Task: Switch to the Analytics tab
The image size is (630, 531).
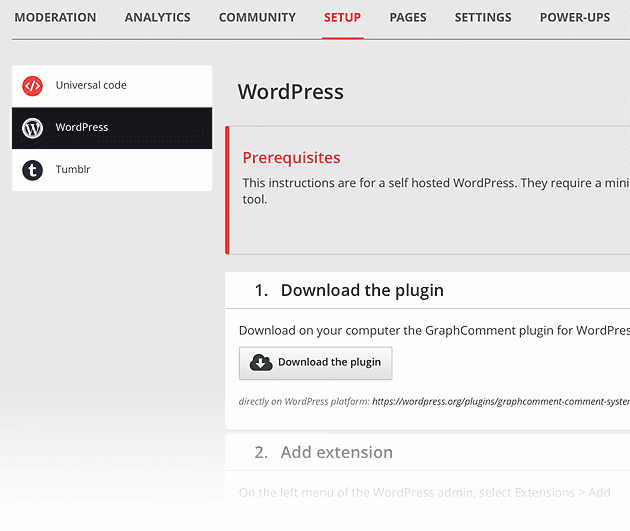Action: pyautogui.click(x=158, y=17)
